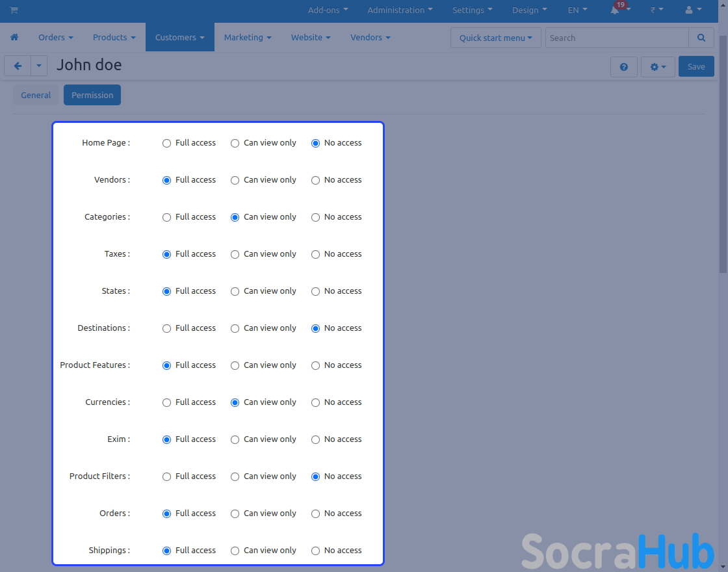The width and height of the screenshot is (728, 572).
Task: Open the EN language dropdown
Action: point(577,10)
